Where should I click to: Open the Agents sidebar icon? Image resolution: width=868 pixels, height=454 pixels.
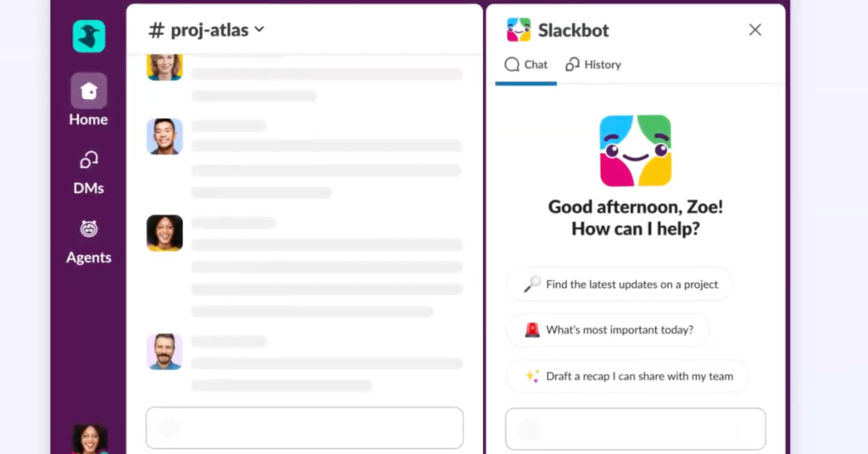(88, 230)
